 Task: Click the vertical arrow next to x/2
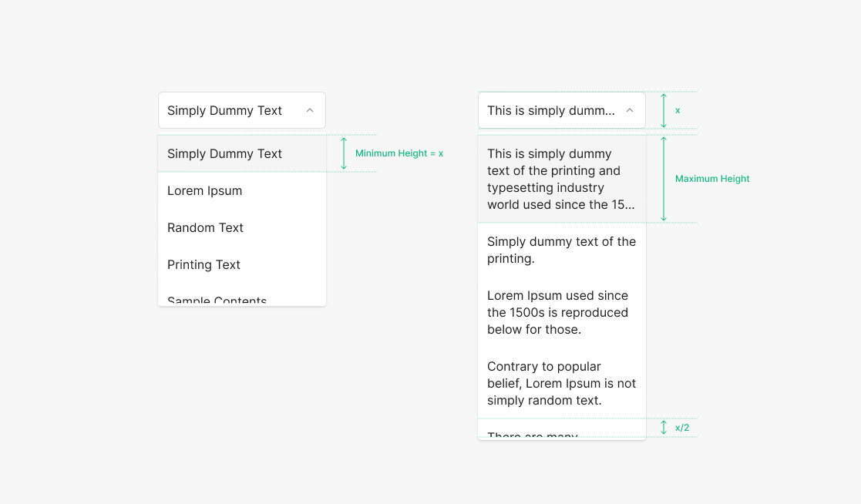pos(664,428)
